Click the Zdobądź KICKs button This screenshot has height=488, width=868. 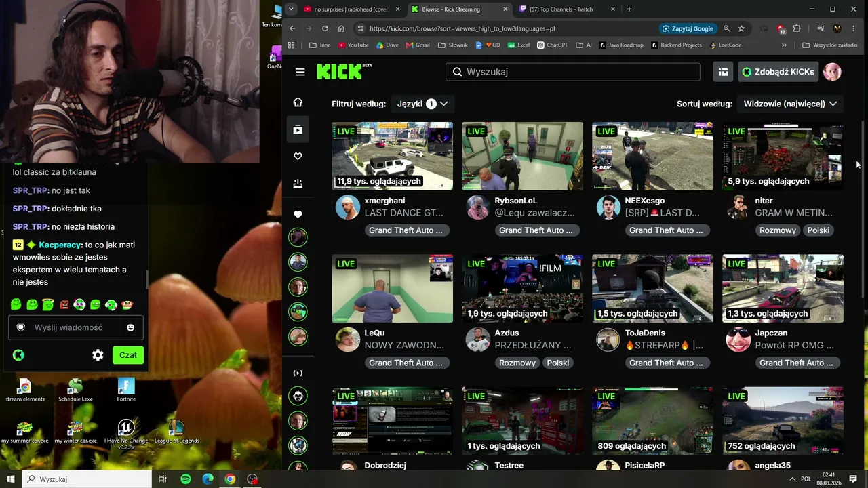[777, 72]
